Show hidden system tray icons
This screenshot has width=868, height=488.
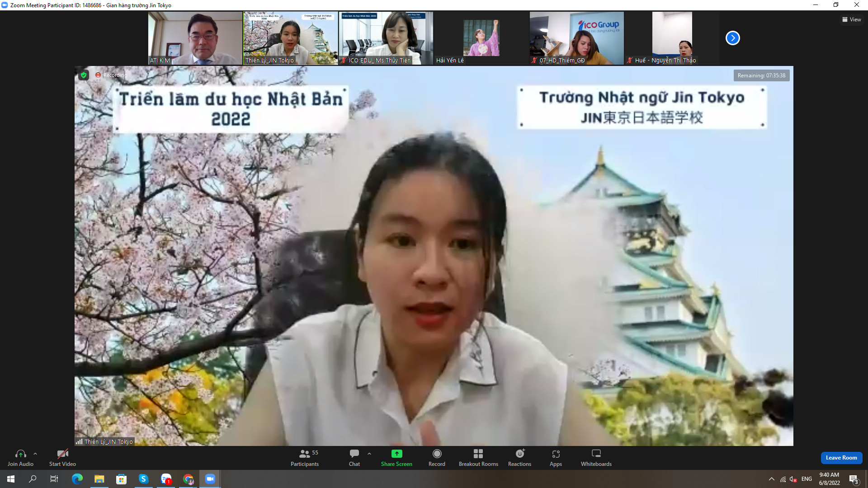coord(772,479)
